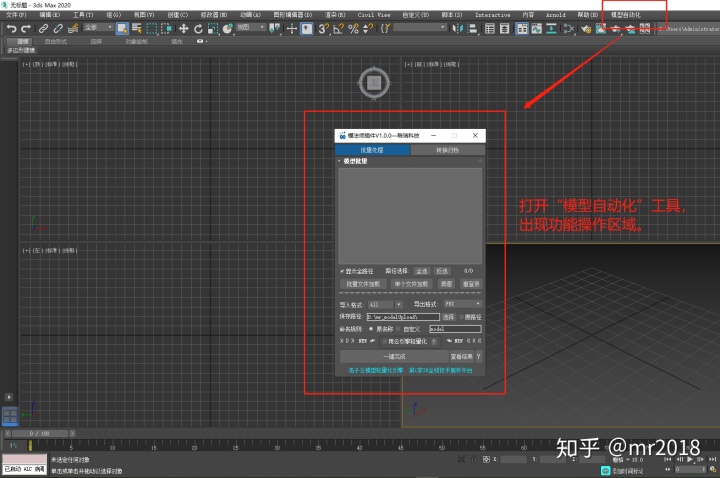Click the 单个文件加载 button
This screenshot has height=478, width=720.
pyautogui.click(x=411, y=284)
